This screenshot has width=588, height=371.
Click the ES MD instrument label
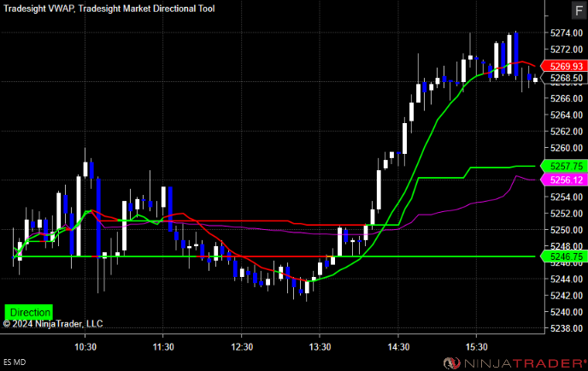pos(15,362)
